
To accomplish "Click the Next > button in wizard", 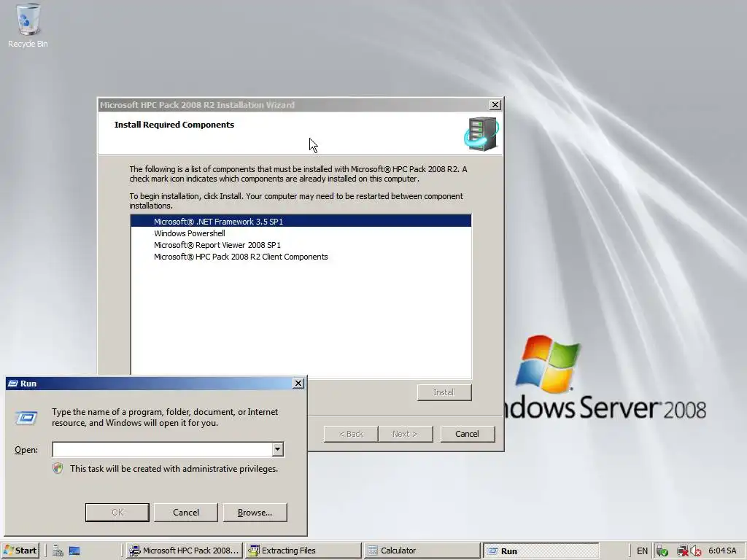I will coord(405,434).
